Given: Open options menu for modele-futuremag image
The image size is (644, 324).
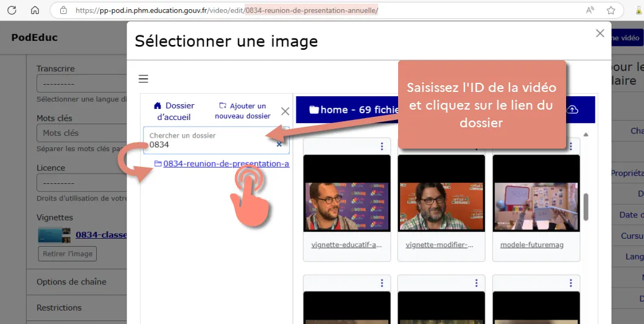Looking at the screenshot, I should pyautogui.click(x=571, y=146).
